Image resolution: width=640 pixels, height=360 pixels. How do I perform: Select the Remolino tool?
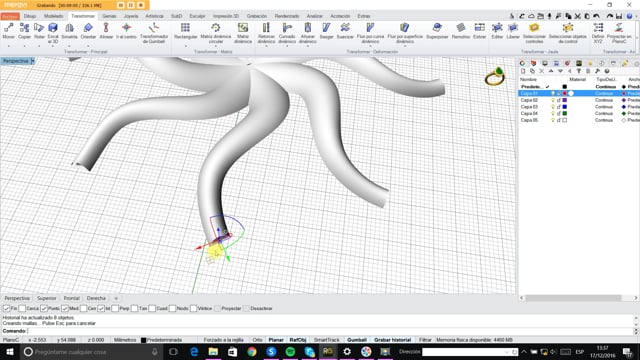pyautogui.click(x=461, y=31)
